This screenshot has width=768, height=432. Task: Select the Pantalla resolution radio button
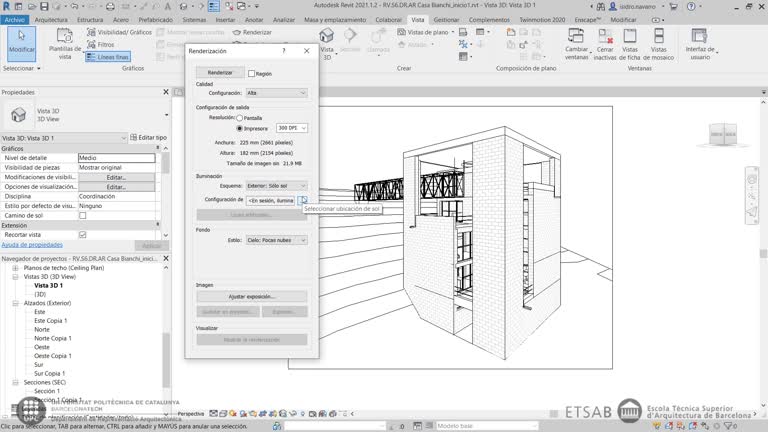(x=240, y=118)
